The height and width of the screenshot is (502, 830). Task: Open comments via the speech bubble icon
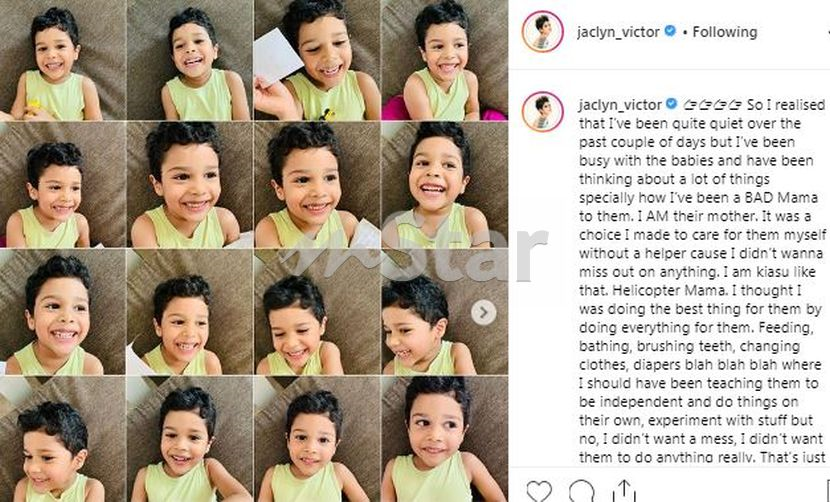[581, 491]
